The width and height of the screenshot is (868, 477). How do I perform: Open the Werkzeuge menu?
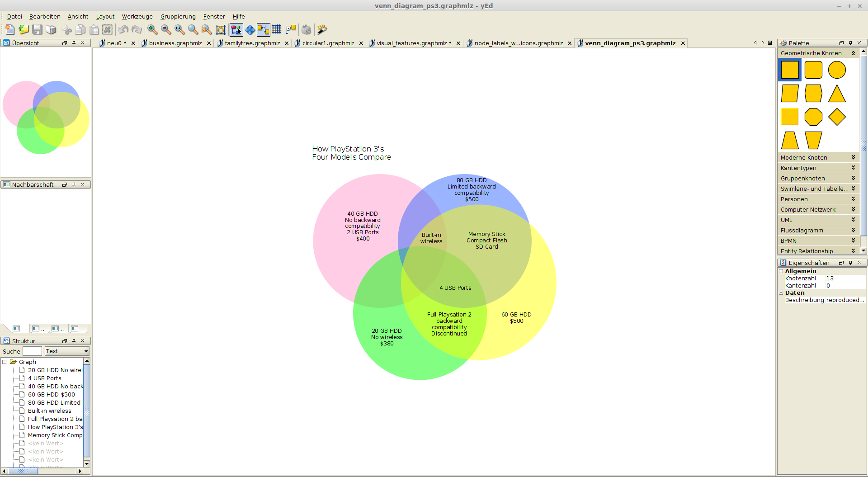pos(137,17)
